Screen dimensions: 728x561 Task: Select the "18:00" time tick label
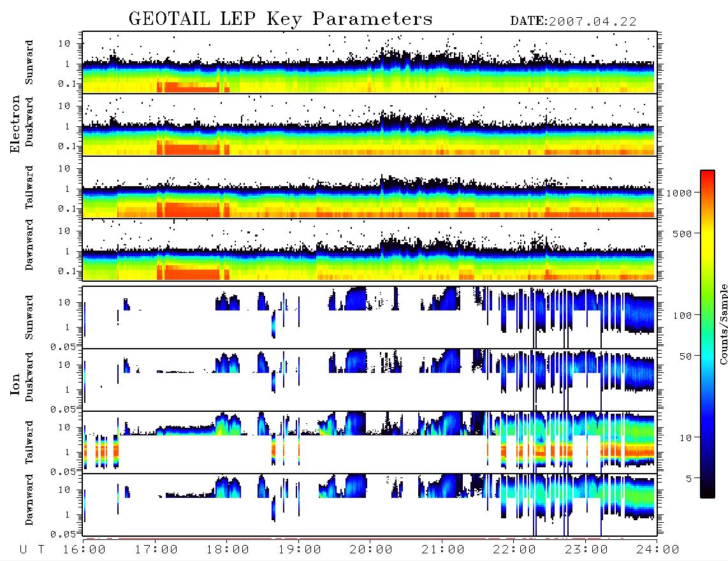(228, 550)
